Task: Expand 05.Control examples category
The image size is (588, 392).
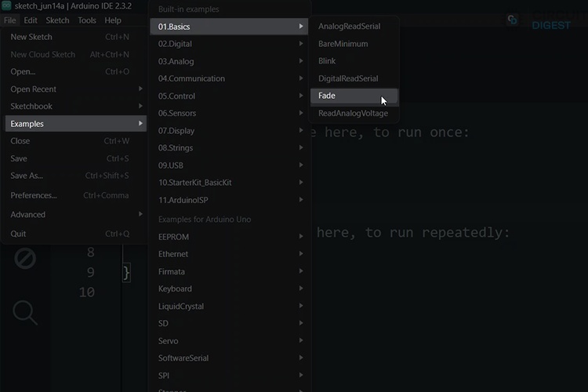Action: (229, 96)
